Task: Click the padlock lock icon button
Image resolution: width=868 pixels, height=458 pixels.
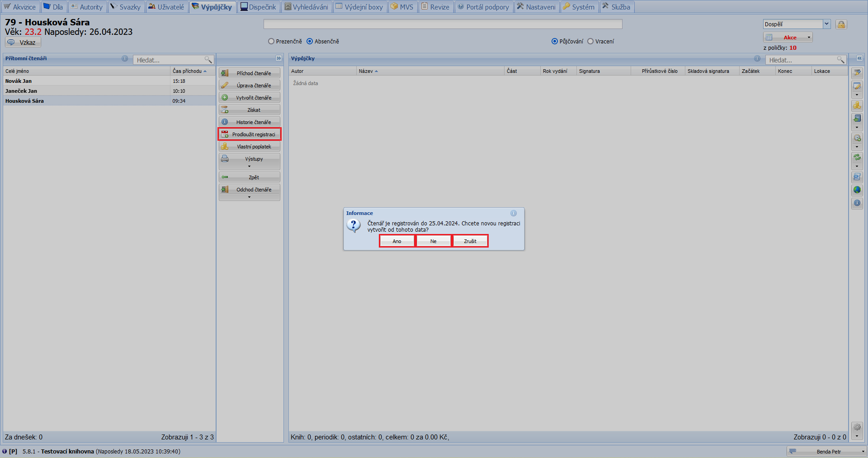Action: click(841, 24)
